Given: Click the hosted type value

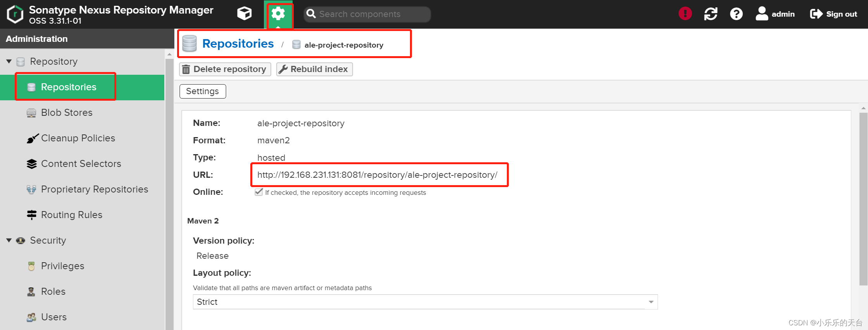Looking at the screenshot, I should point(271,158).
